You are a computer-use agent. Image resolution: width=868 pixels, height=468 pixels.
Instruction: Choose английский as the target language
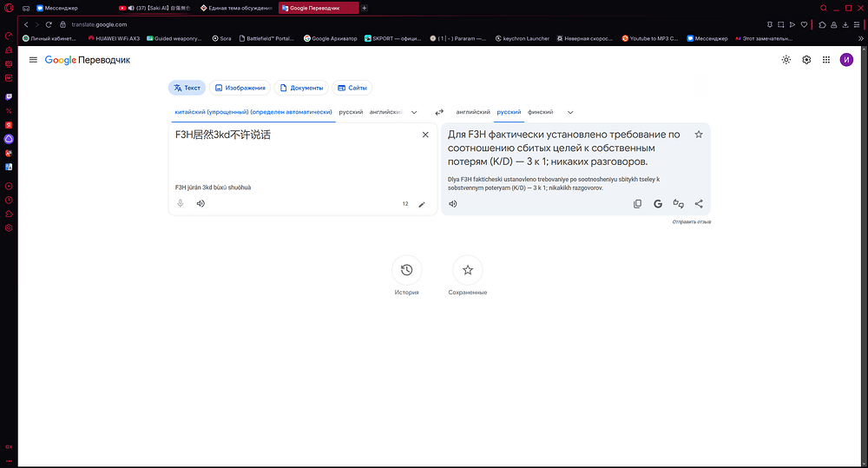473,112
